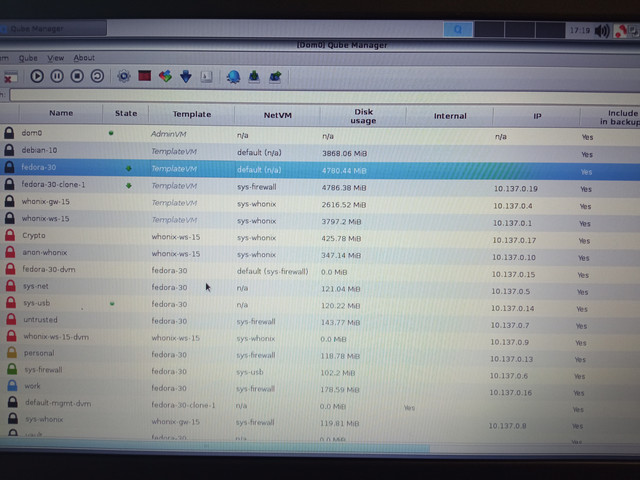Sort by the NetVM column header

coord(278,115)
